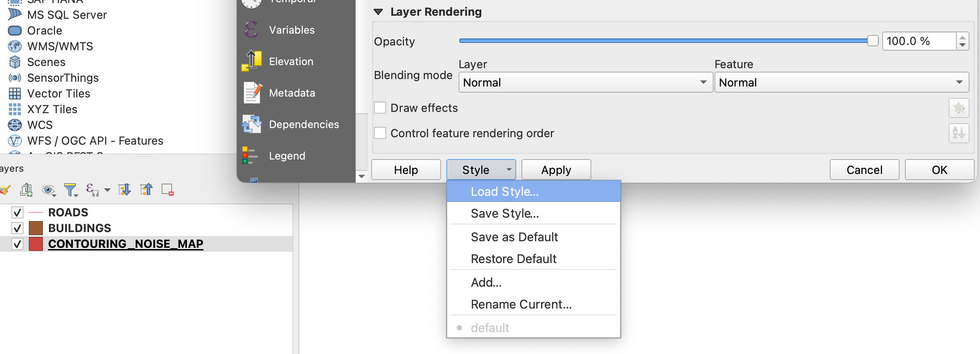Image resolution: width=980 pixels, height=354 pixels.
Task: Open the Variables settings page
Action: [296, 30]
